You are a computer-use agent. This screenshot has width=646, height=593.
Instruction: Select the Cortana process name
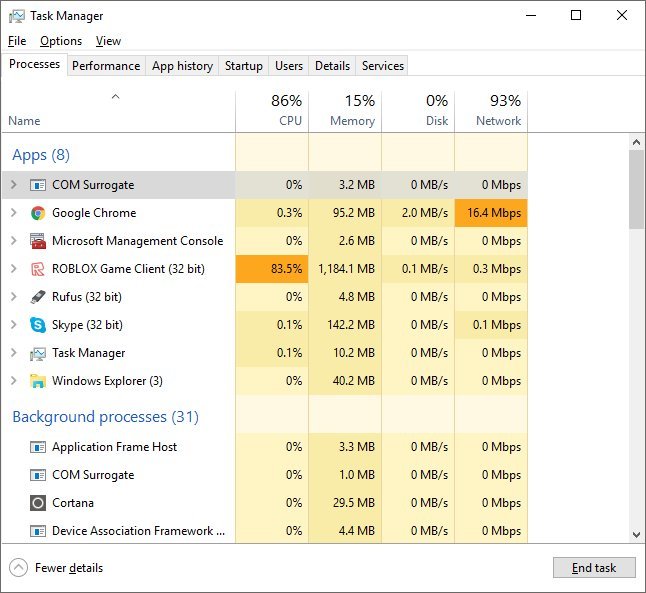click(73, 503)
